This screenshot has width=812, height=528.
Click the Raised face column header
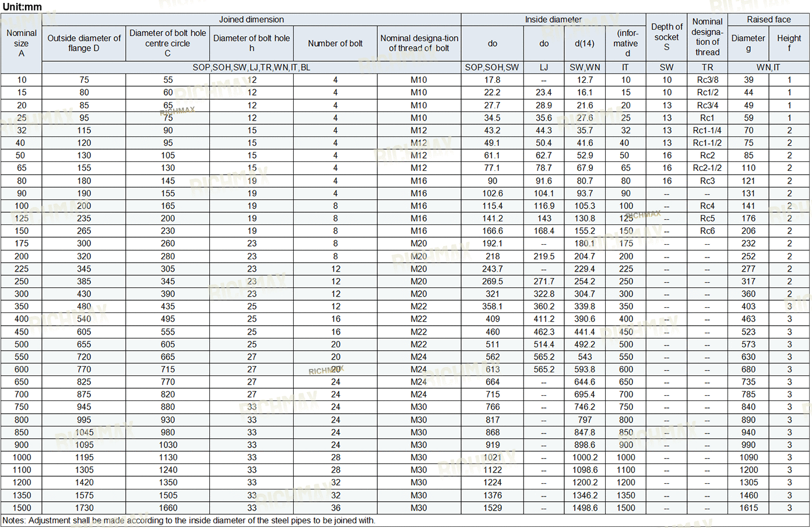point(768,19)
